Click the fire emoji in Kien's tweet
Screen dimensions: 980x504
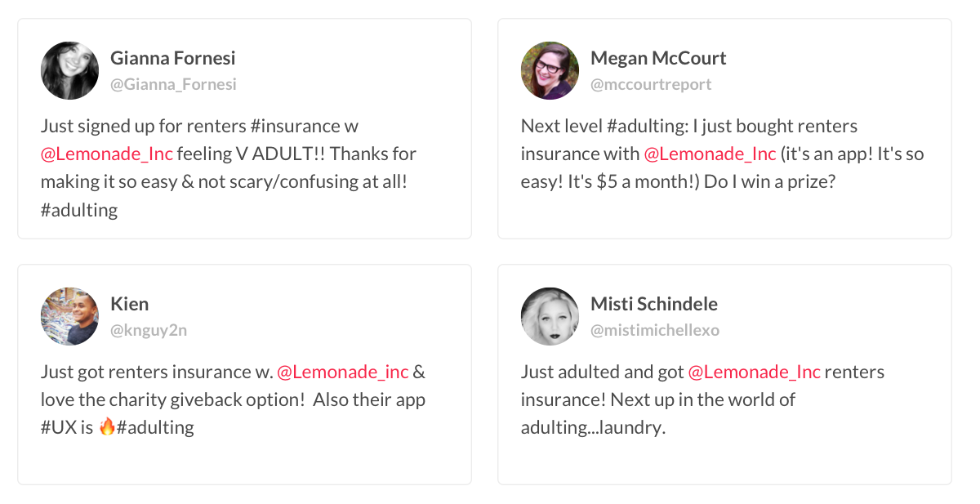click(x=107, y=426)
